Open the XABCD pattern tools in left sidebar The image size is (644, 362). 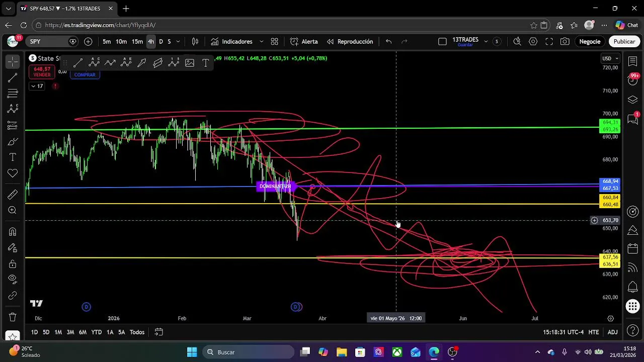click(x=13, y=109)
